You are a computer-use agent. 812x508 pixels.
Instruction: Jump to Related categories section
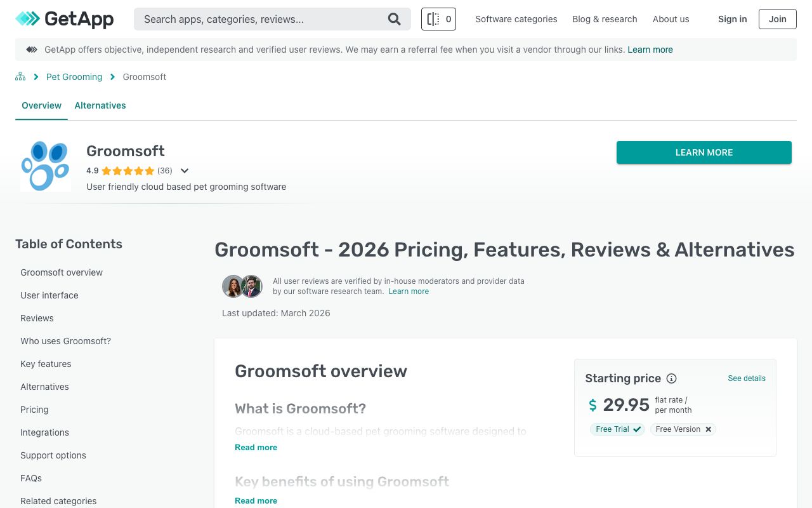[x=58, y=501]
